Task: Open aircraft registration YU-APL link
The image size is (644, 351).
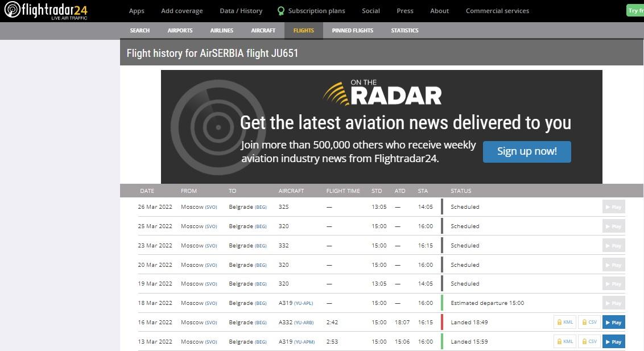Action: point(304,303)
